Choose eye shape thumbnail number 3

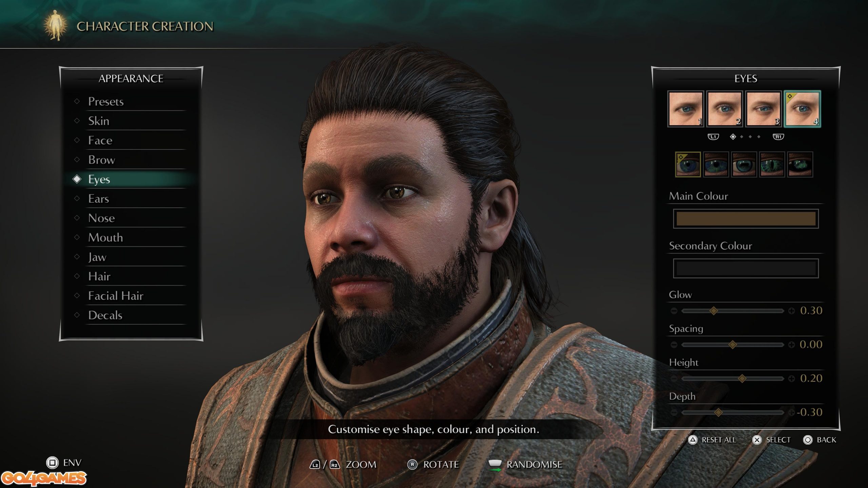[x=763, y=109]
